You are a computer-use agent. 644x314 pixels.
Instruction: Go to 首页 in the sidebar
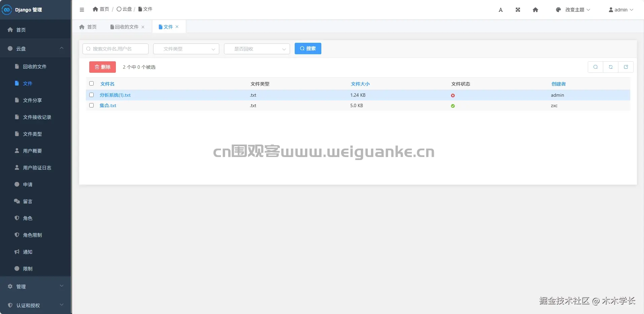click(x=35, y=30)
